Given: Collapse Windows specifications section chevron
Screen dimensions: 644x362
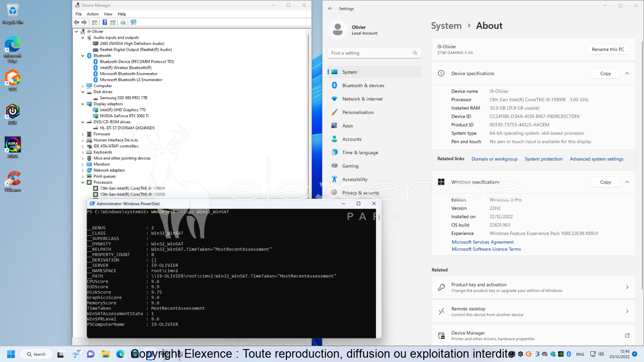Looking at the screenshot, I should (627, 182).
